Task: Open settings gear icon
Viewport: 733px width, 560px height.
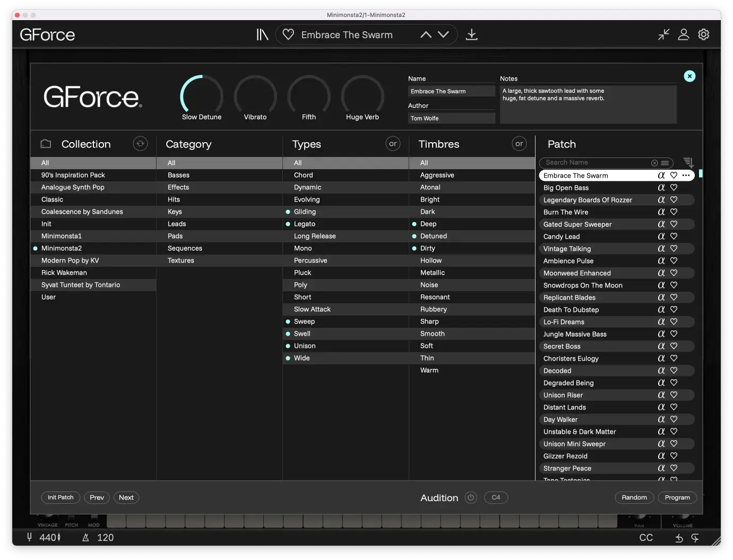Action: [704, 34]
